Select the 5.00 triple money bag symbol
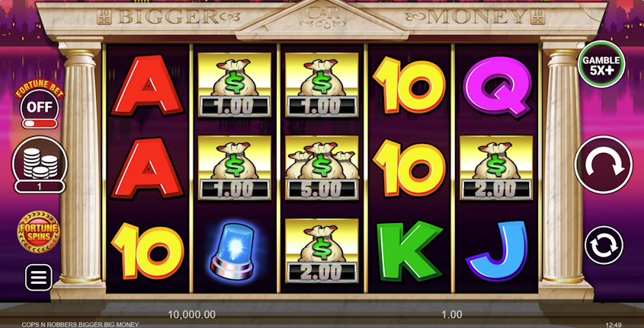Viewport: 644px width, 328px height. click(322, 167)
